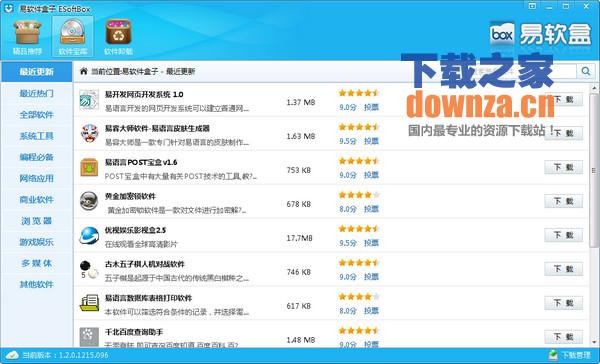Click the 易容大师软件 mask icon
600x364 pixels.
pos(90,133)
